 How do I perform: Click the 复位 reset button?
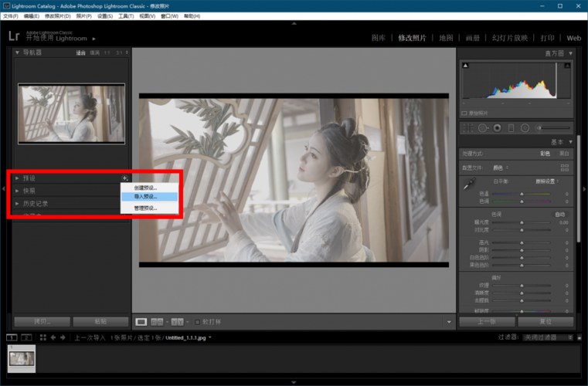click(546, 321)
